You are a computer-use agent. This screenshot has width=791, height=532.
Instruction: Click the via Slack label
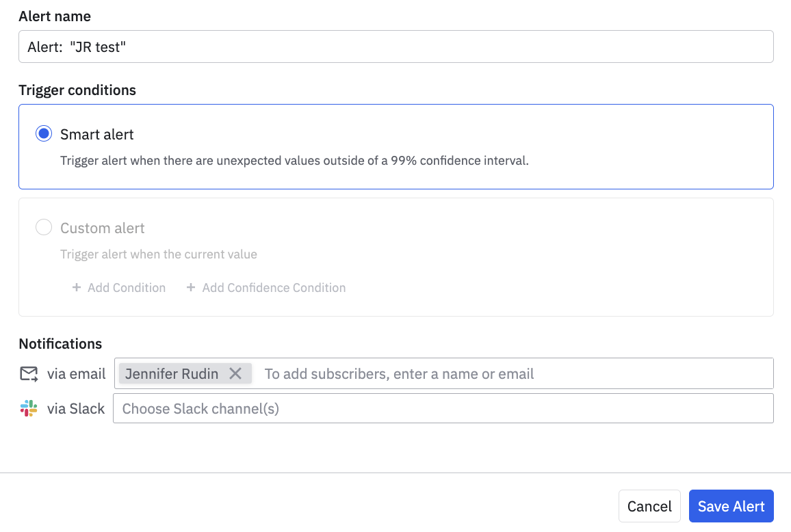(x=76, y=409)
